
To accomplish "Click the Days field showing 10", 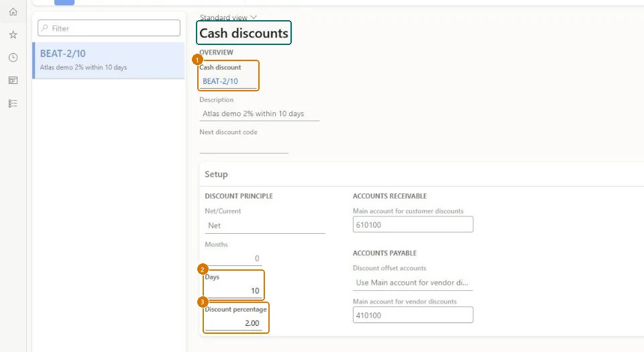I will pos(233,291).
